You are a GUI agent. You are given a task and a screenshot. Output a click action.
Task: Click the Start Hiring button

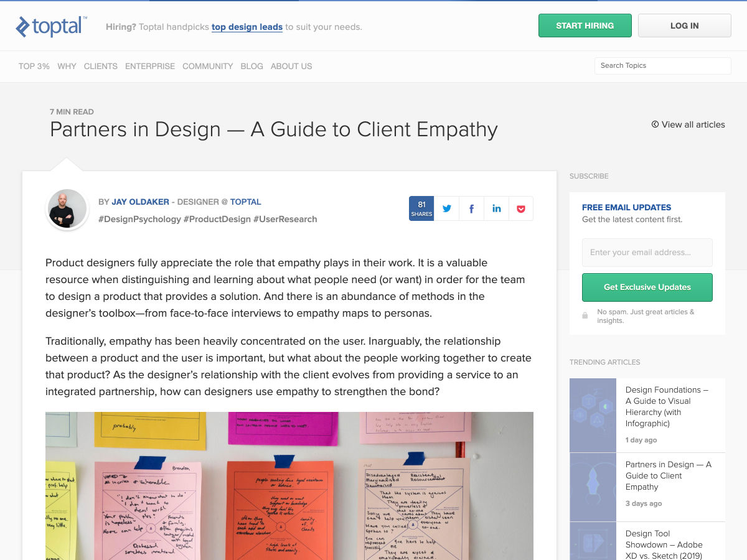[x=585, y=26]
